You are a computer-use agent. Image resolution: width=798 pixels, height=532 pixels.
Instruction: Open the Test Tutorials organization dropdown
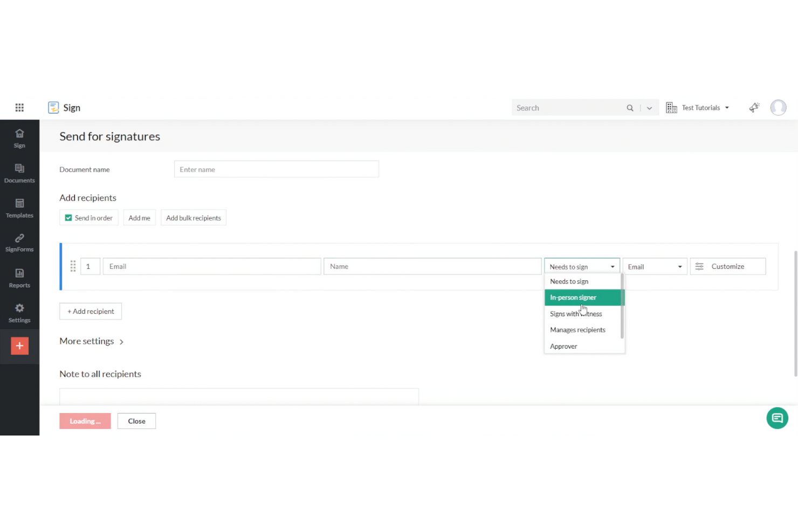point(700,107)
